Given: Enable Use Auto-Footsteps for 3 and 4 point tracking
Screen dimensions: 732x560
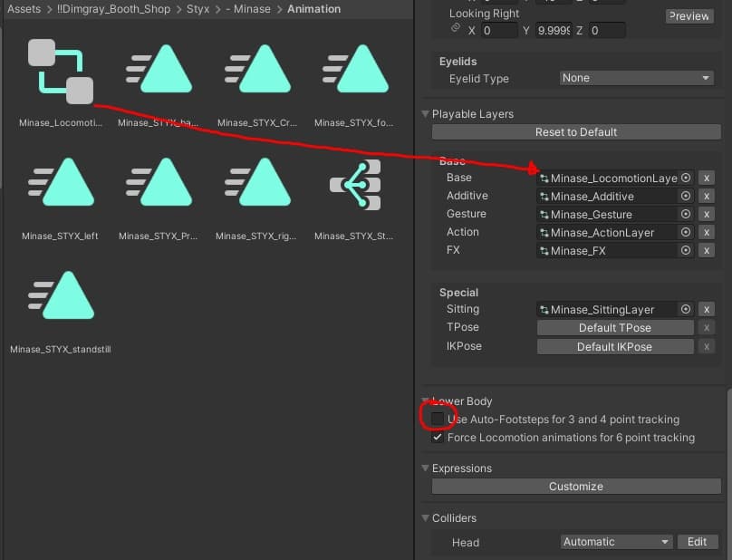Looking at the screenshot, I should coord(438,419).
